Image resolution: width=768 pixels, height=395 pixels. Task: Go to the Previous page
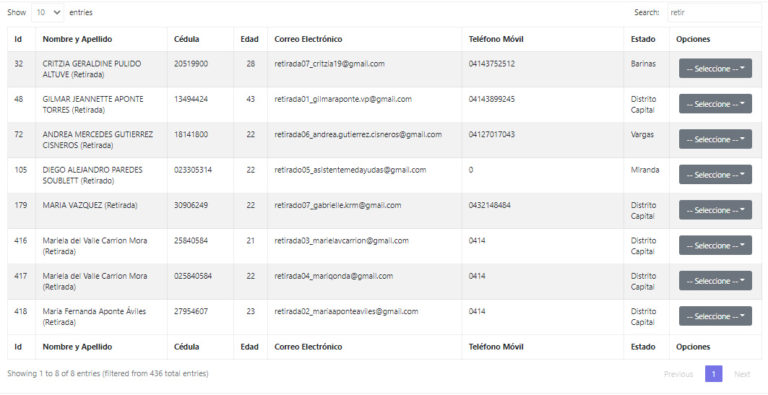[x=678, y=374]
